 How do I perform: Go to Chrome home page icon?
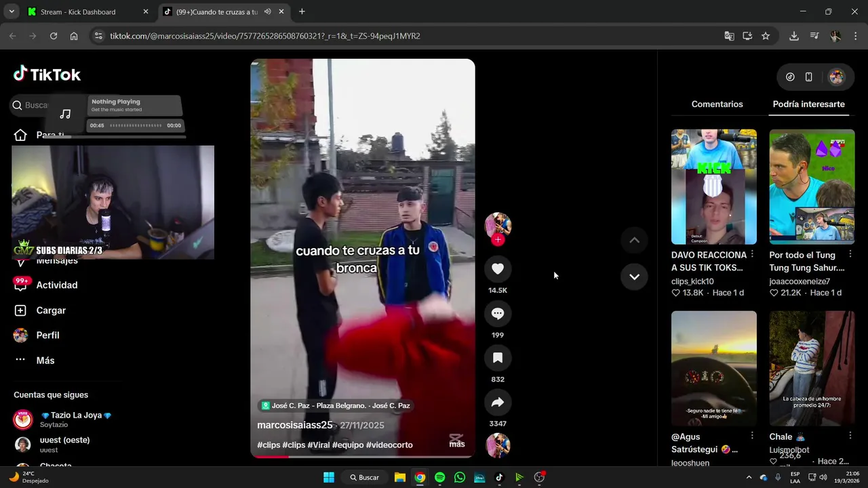click(x=74, y=36)
